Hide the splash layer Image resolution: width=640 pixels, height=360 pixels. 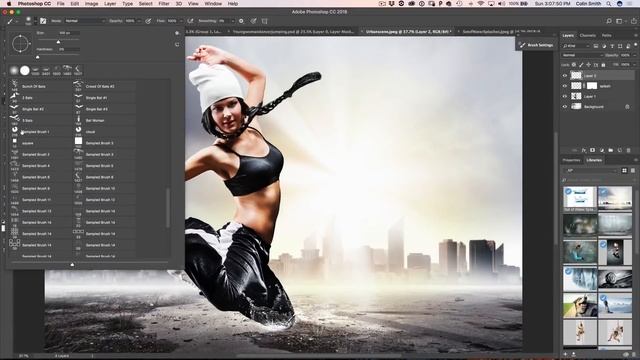[x=565, y=86]
